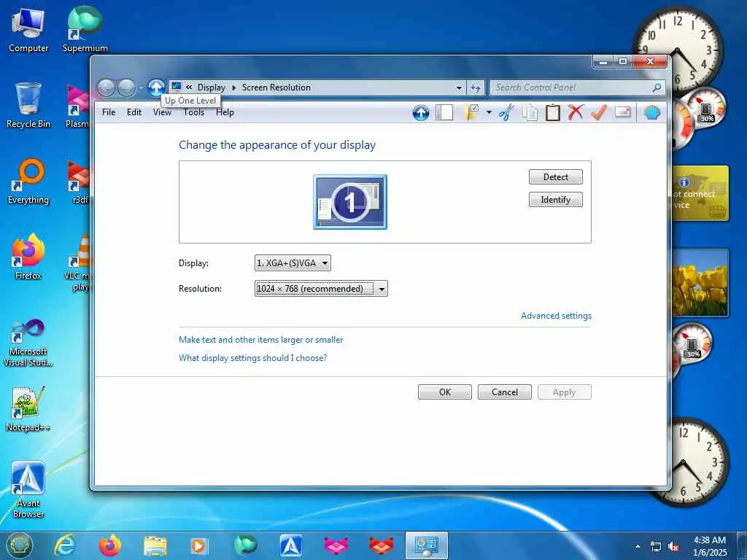Viewport: 747px width, 560px height.
Task: Click the muted volume icon in the tray
Action: coord(673,547)
